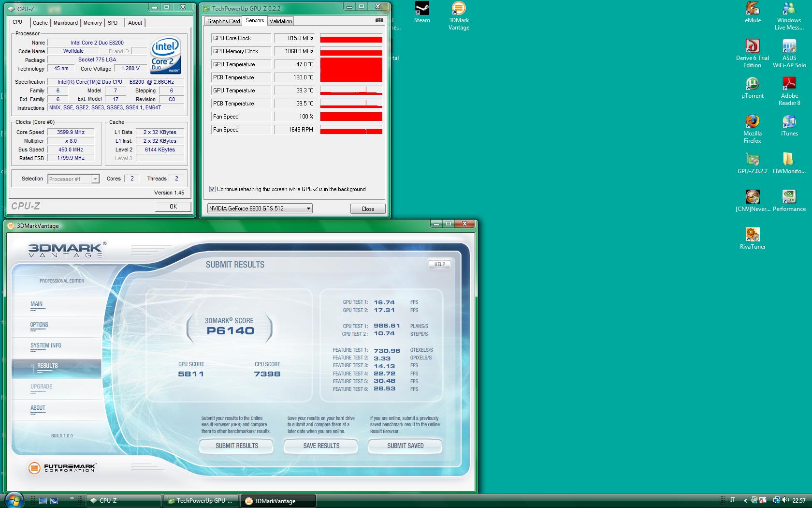Click the Switch Between Windows quick launch icon
The width and height of the screenshot is (812, 508).
(54, 501)
